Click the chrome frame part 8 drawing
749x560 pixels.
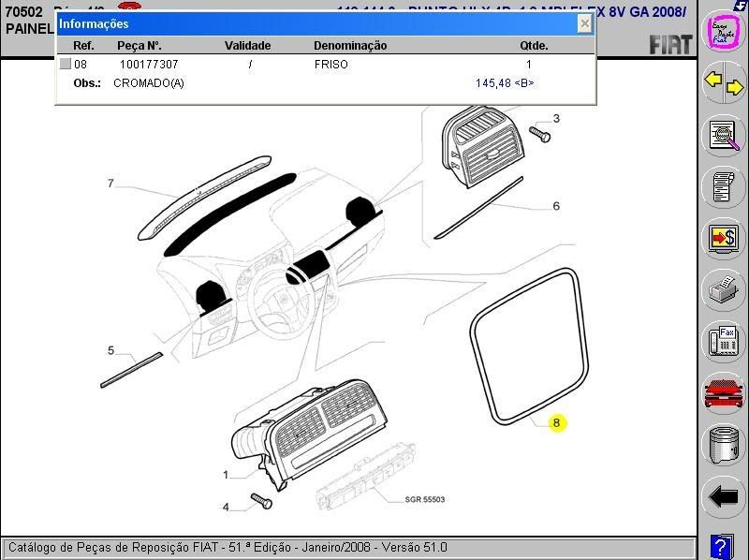(529, 346)
